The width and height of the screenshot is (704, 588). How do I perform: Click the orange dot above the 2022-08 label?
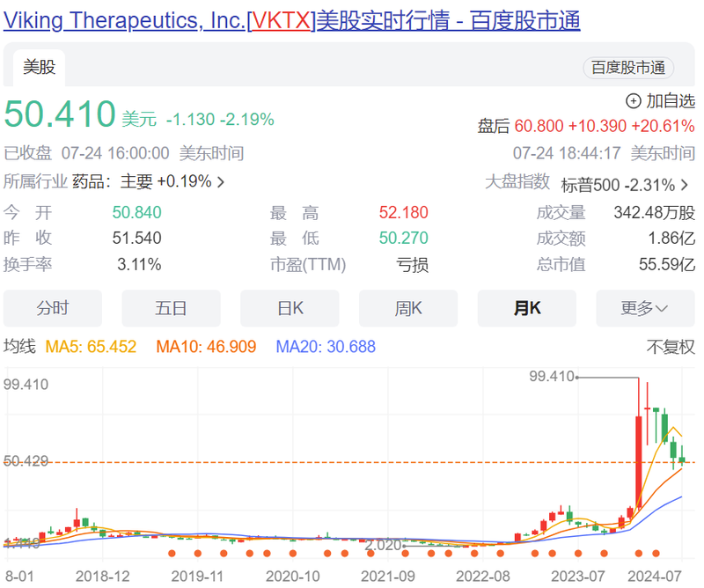tap(480, 554)
